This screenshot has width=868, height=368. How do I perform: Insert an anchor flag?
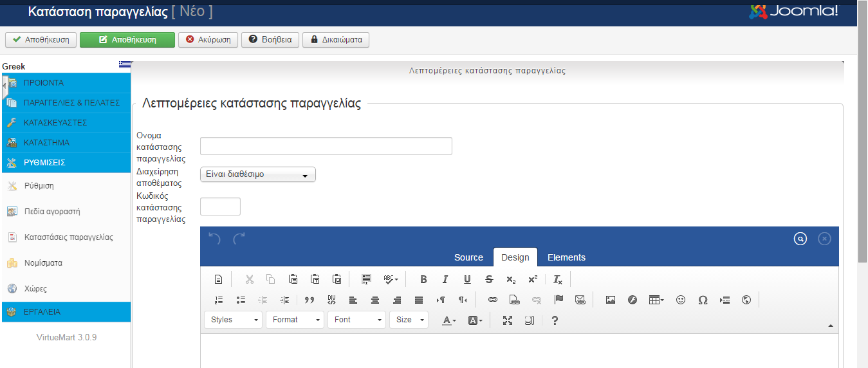[x=558, y=300]
